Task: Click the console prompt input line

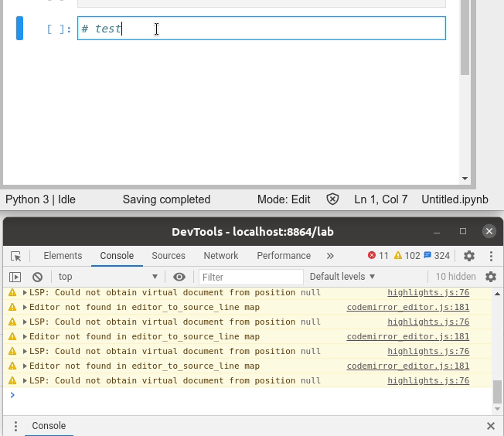Action: (250, 395)
